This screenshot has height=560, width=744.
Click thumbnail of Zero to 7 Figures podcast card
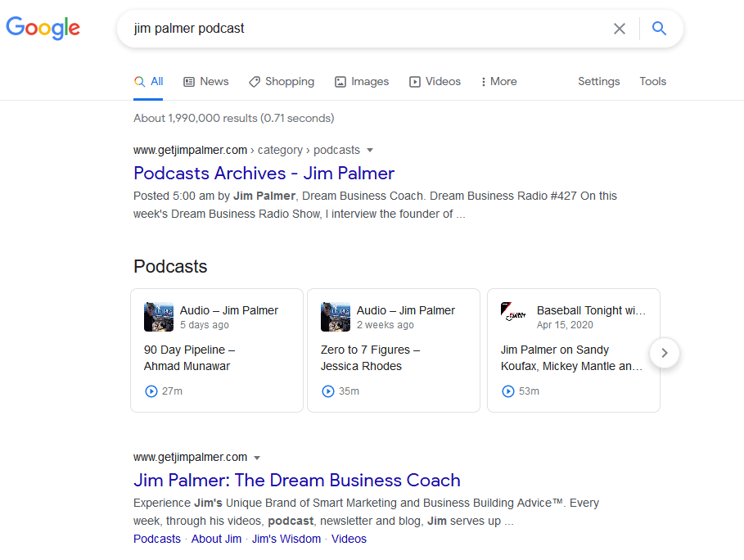click(x=336, y=317)
